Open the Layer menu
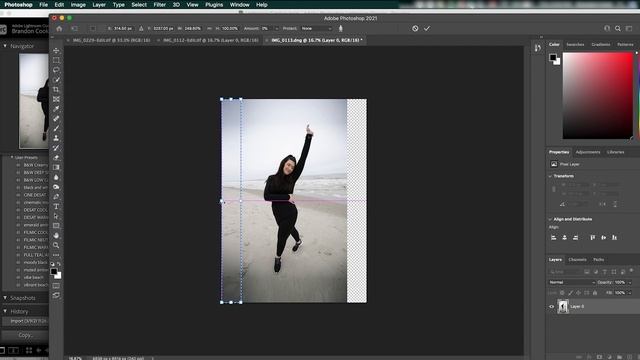Screen dimensions: 640x360 tap(99, 5)
